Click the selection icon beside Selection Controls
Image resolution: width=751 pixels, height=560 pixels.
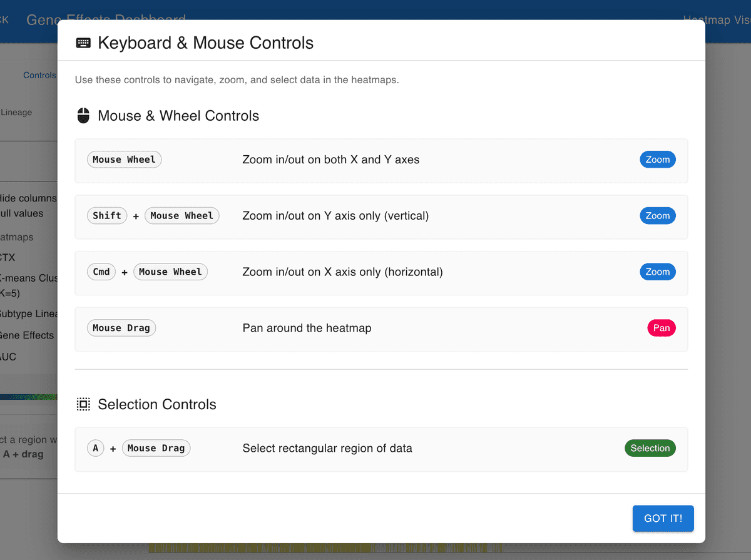(83, 404)
